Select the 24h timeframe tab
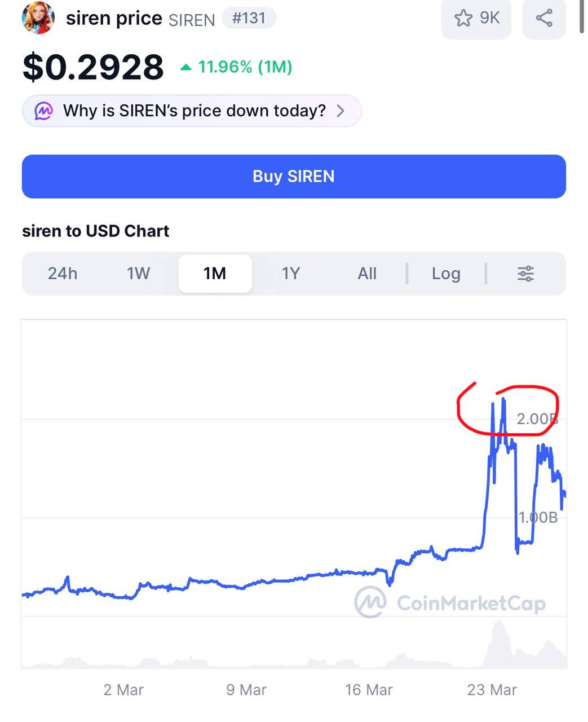The height and width of the screenshot is (722, 588). pos(63,274)
